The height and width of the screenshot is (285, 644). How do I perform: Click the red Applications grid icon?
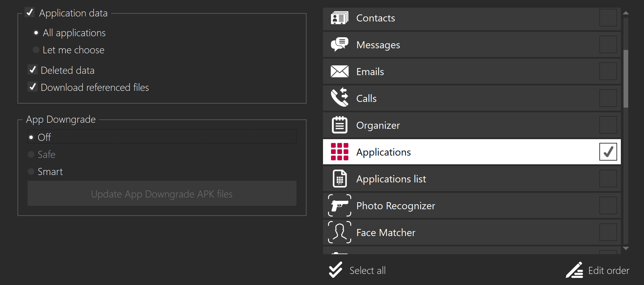[339, 152]
